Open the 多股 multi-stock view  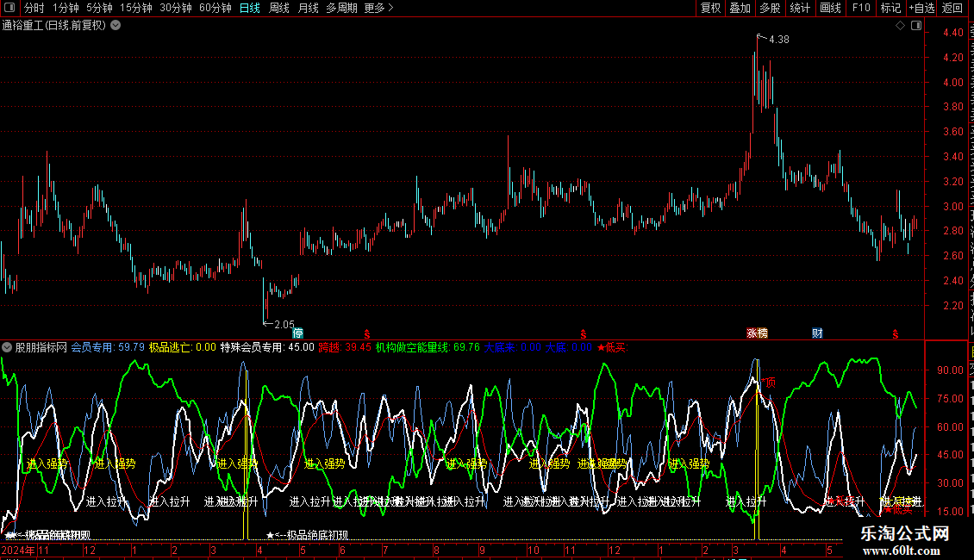770,8
